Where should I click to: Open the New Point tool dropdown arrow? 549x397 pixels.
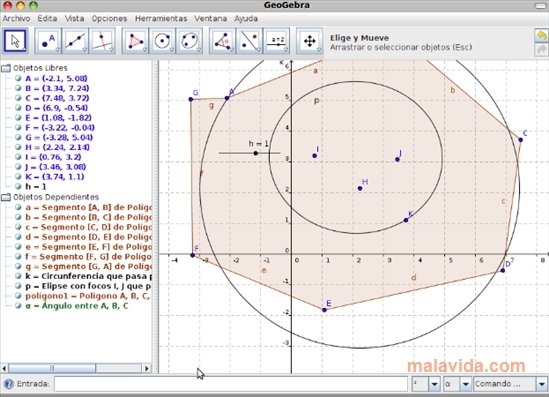[58, 50]
